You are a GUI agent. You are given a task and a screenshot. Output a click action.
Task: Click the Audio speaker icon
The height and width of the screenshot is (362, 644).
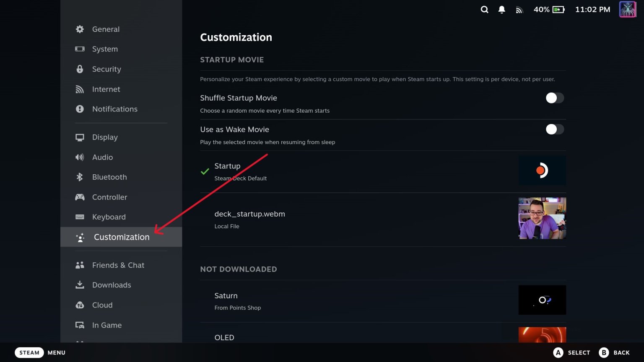pos(80,157)
